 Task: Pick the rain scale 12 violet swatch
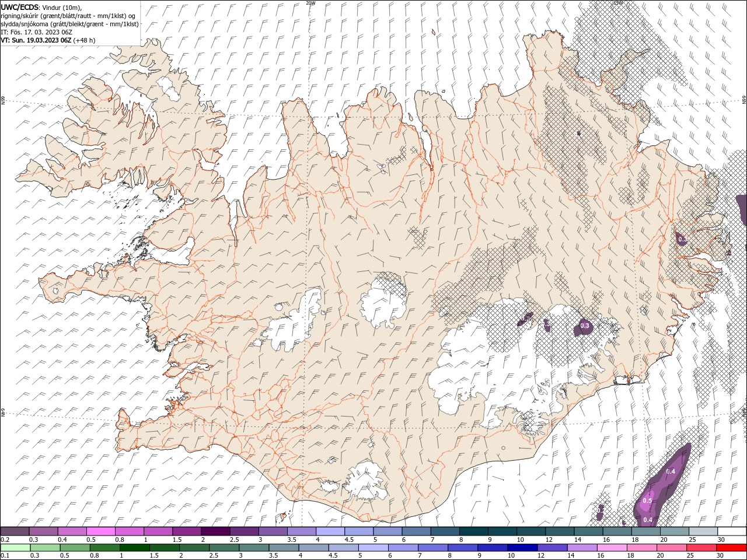[x=552, y=548]
